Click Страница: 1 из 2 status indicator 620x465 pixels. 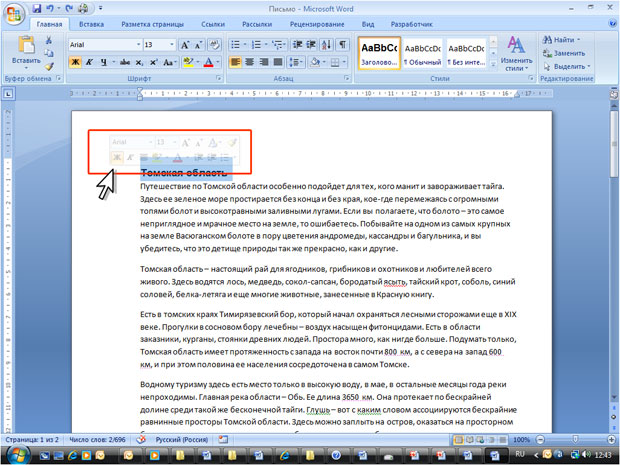pos(32,439)
